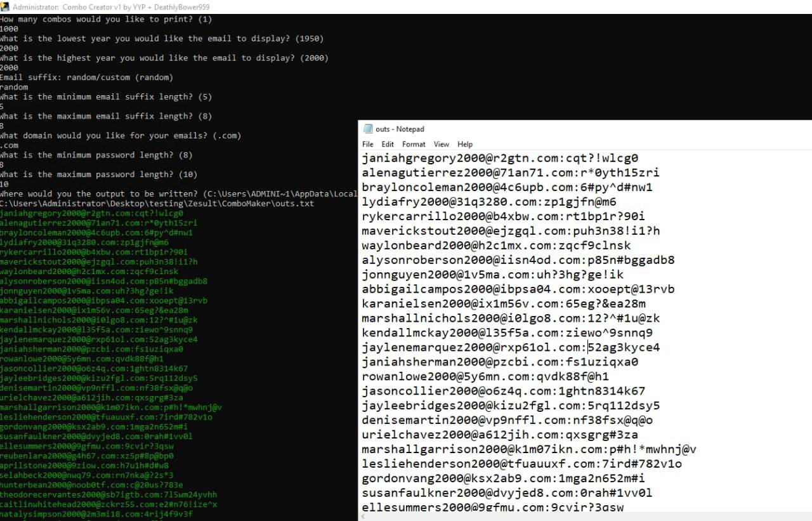
Task: Click the 'Email suffix: random/custom' prompt line
Action: 86,77
